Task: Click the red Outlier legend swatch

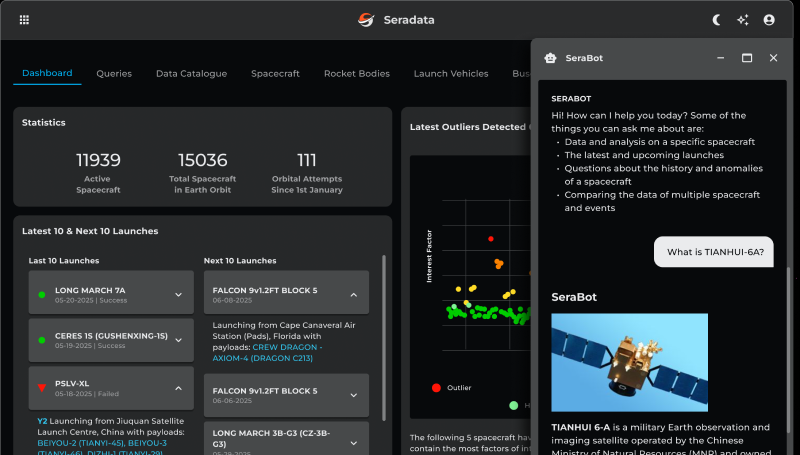Action: (436, 388)
